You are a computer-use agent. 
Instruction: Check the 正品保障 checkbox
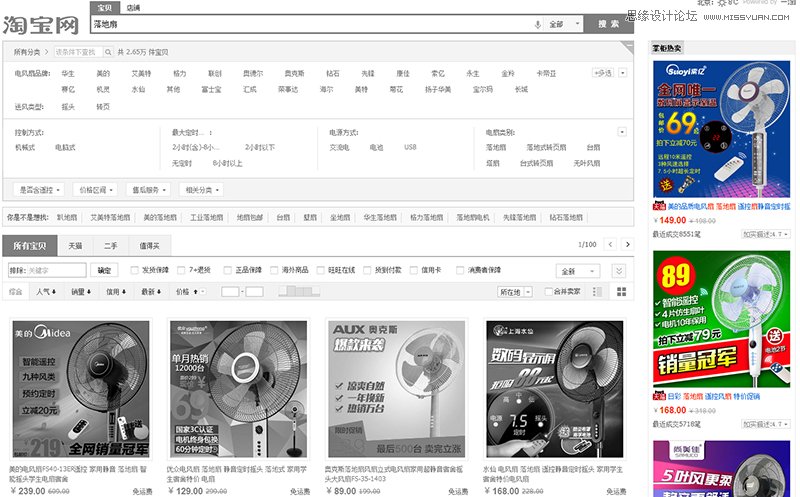(228, 270)
